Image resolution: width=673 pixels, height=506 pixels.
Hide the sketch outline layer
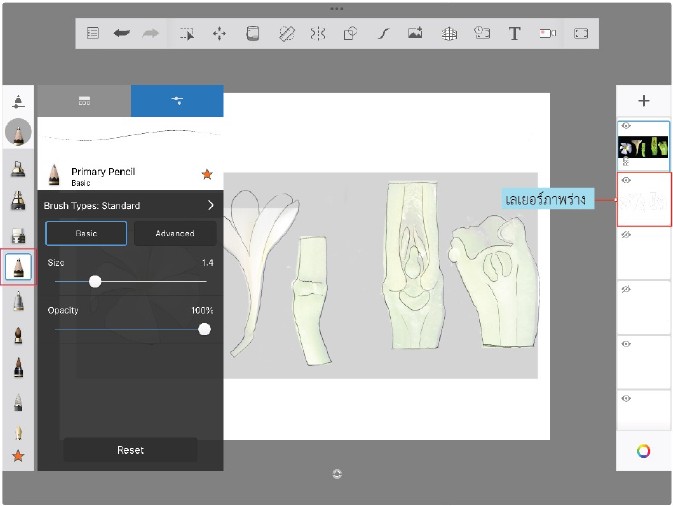626,180
